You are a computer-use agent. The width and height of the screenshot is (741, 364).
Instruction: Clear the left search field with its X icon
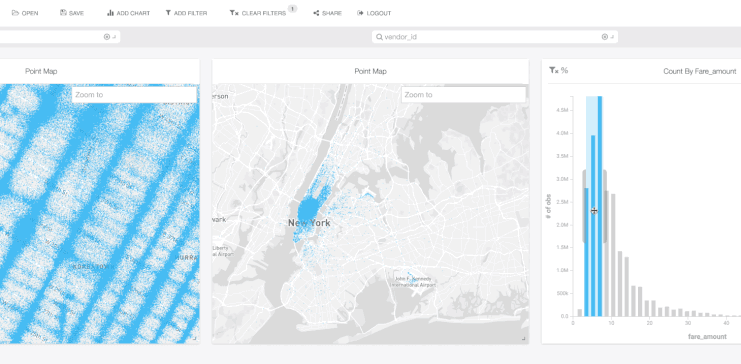point(107,37)
